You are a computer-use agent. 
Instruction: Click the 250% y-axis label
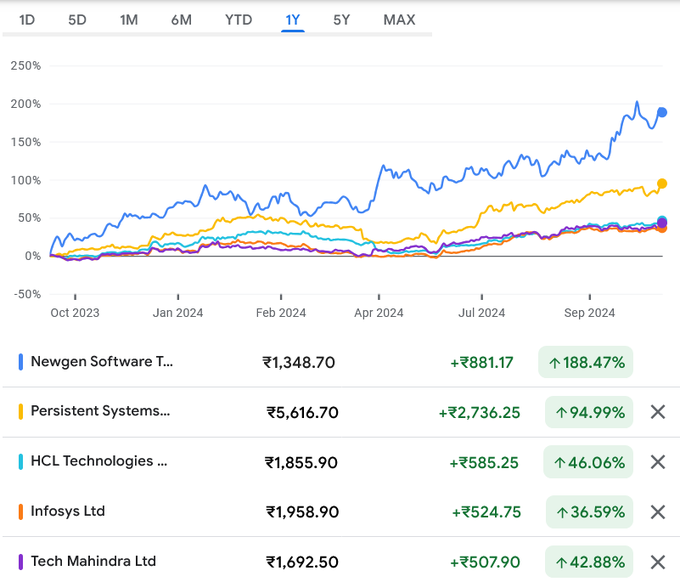click(26, 66)
